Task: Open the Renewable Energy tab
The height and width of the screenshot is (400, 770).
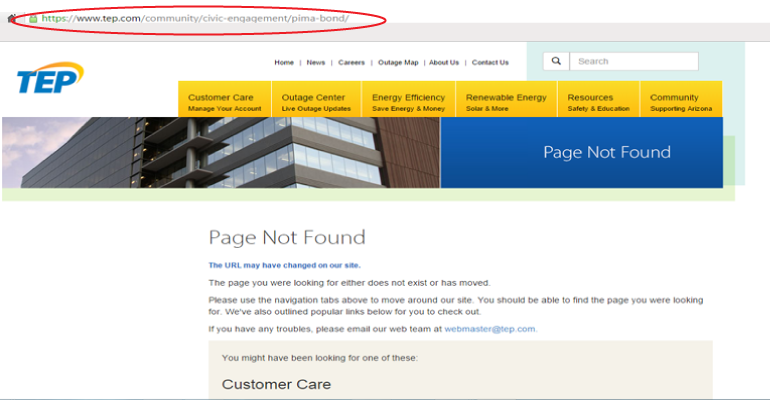Action: click(x=506, y=102)
